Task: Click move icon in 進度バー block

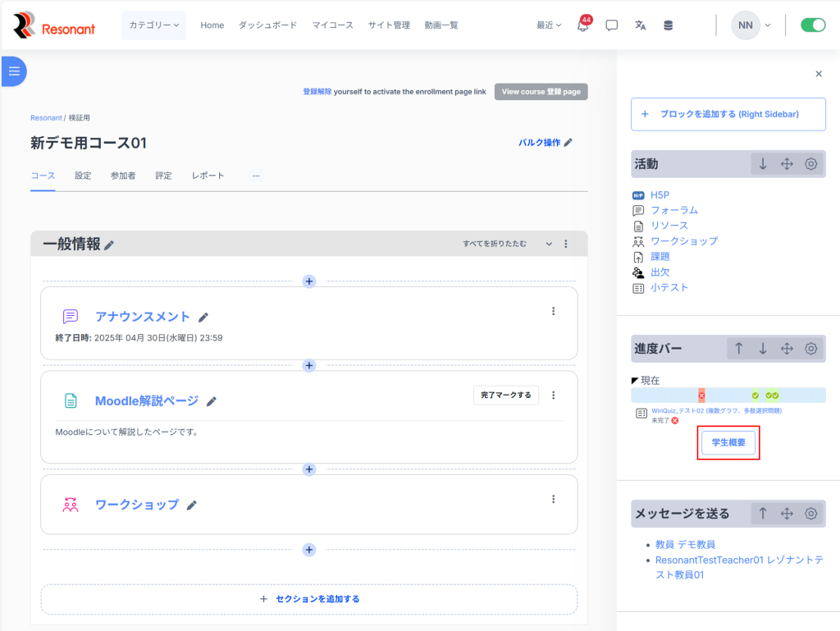Action: [787, 349]
